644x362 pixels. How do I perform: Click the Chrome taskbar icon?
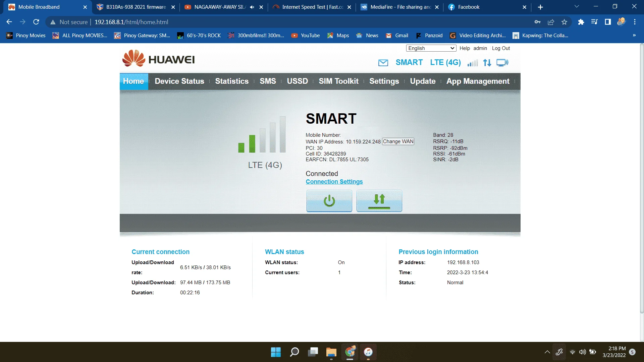tap(350, 352)
